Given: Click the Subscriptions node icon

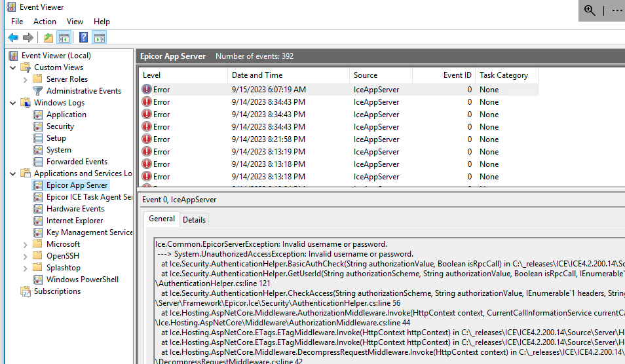Looking at the screenshot, I should coord(26,291).
